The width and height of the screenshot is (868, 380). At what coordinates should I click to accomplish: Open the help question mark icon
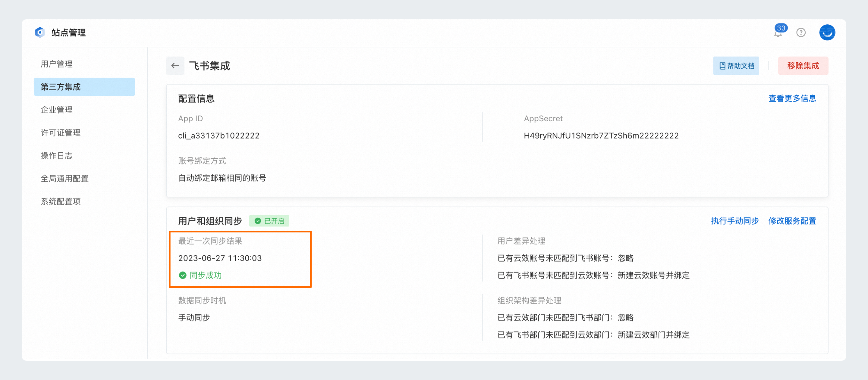[800, 33]
